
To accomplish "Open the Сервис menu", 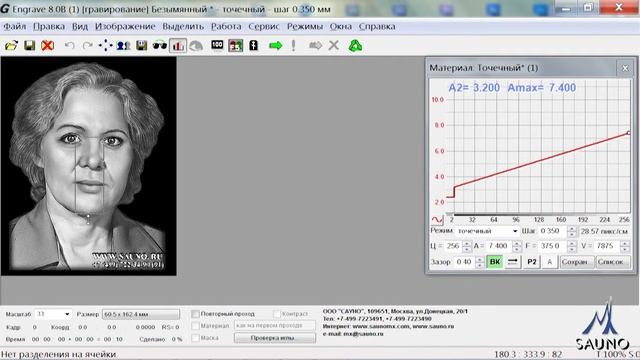I will 264,27.
